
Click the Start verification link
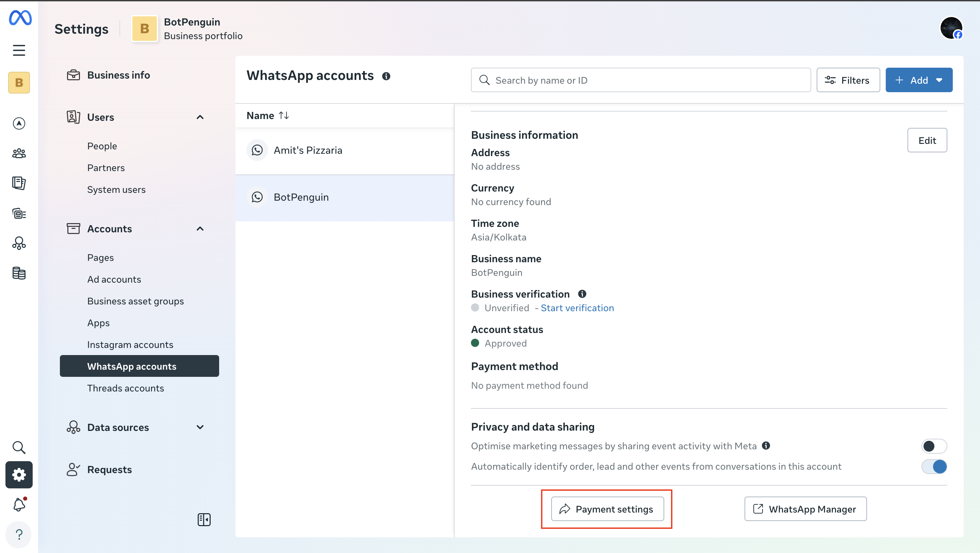coord(577,308)
